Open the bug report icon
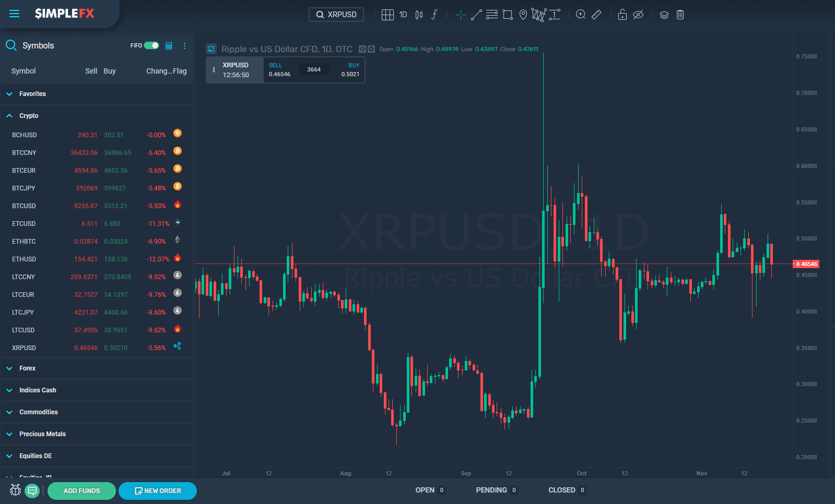This screenshot has height=504, width=835. pos(16,490)
